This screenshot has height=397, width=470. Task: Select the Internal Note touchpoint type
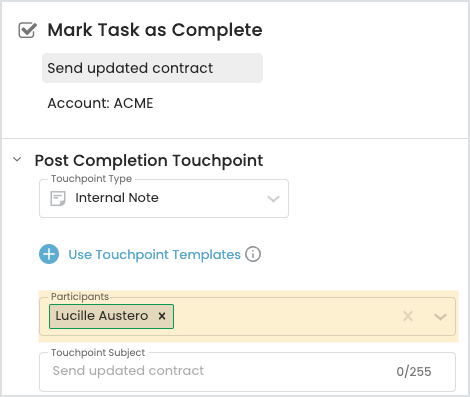(117, 198)
